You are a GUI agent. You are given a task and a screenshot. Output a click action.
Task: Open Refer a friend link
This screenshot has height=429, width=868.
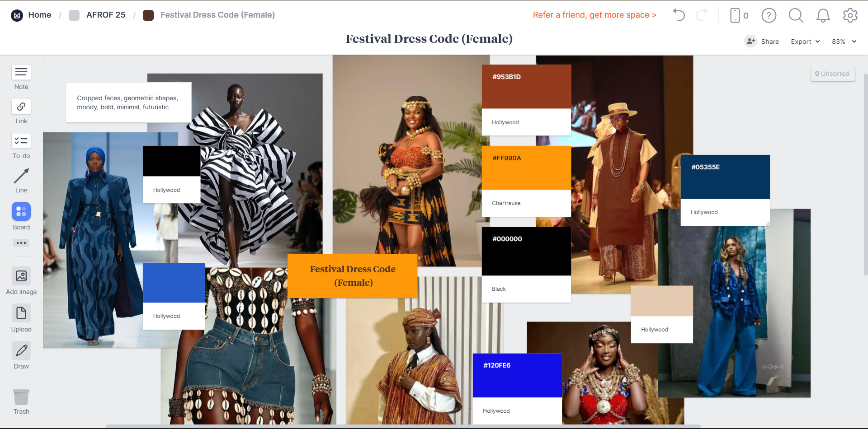(x=594, y=15)
